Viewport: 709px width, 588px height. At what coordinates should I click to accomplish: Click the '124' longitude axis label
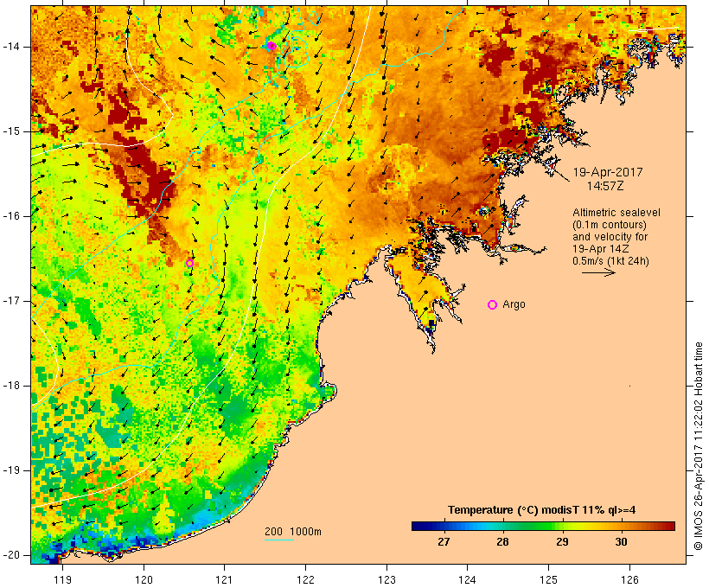tap(468, 579)
